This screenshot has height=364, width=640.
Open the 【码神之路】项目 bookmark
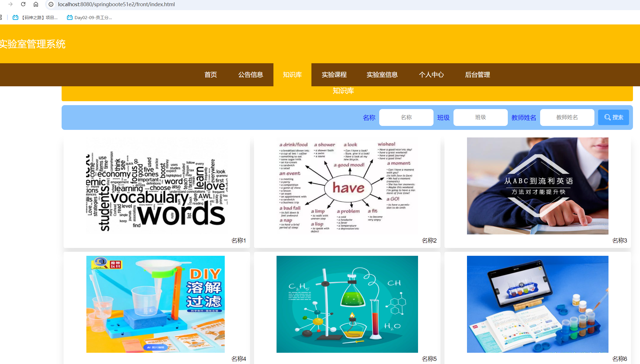pos(35,17)
